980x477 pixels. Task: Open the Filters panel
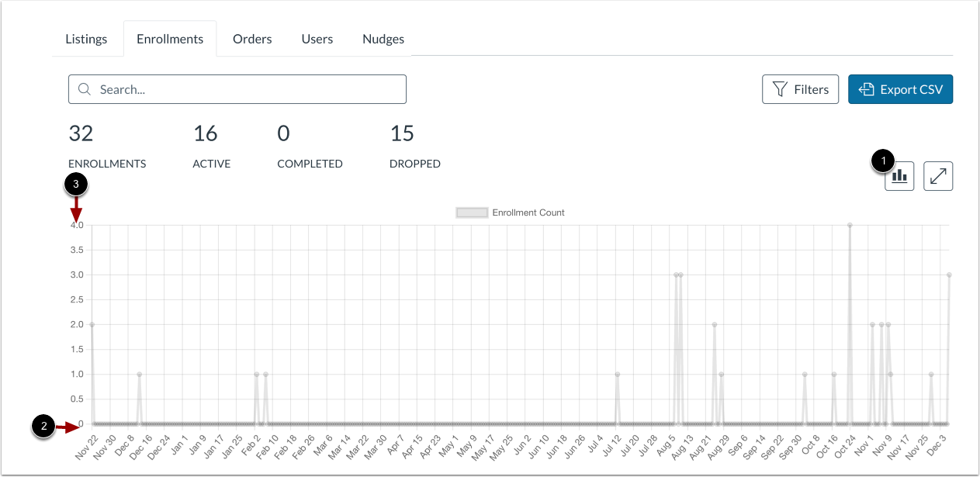click(800, 89)
